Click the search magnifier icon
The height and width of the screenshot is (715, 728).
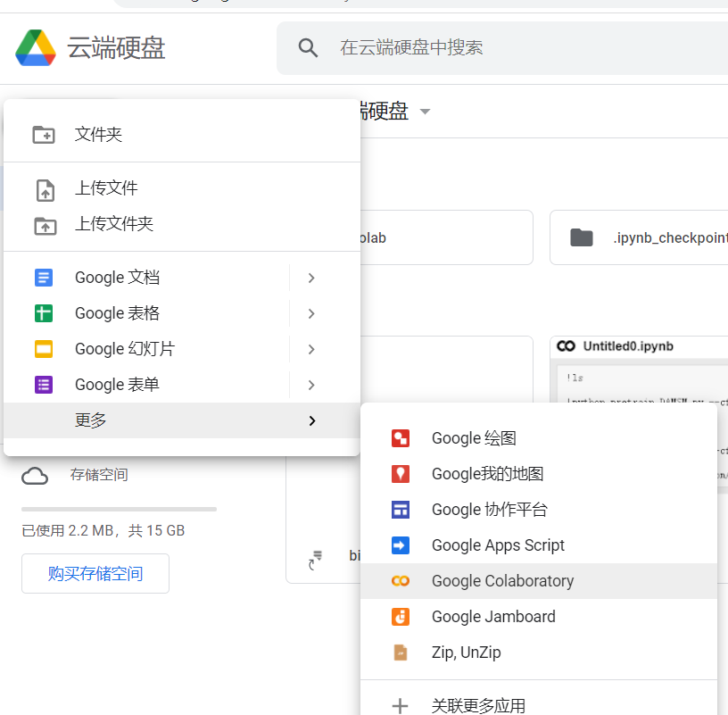(x=308, y=46)
